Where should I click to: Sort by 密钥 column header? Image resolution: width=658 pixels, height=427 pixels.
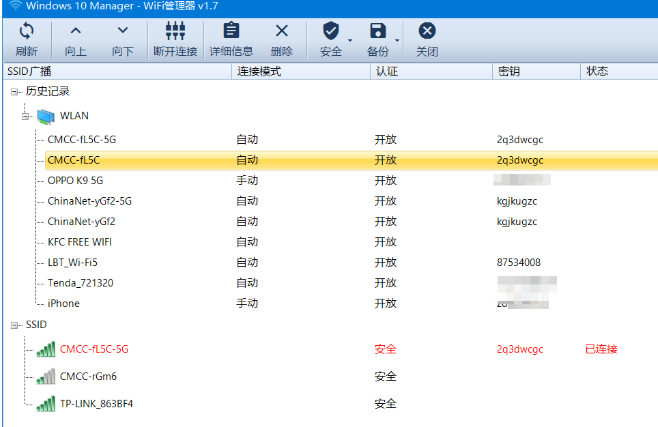(x=537, y=71)
